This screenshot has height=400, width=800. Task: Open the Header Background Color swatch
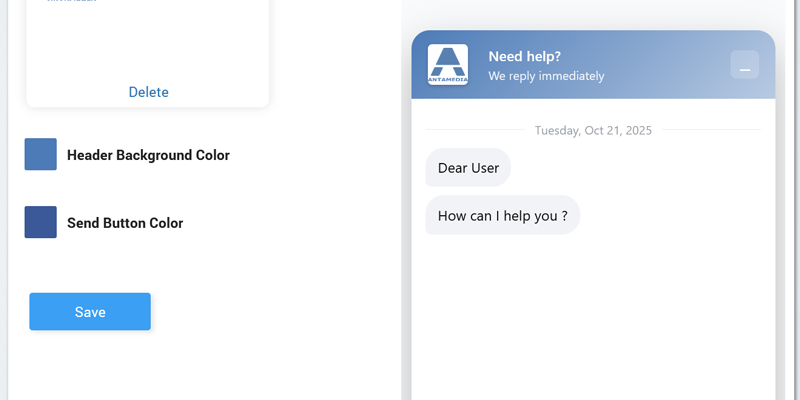(x=41, y=155)
